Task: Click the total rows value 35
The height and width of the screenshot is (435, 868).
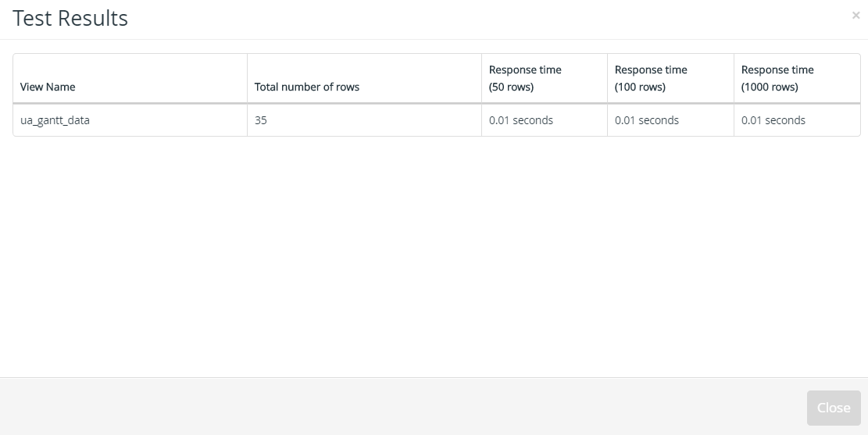Action: click(261, 120)
